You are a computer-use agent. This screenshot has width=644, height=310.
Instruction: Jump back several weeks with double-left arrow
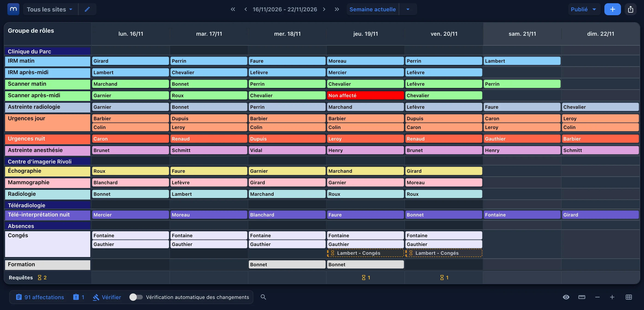[x=233, y=9]
